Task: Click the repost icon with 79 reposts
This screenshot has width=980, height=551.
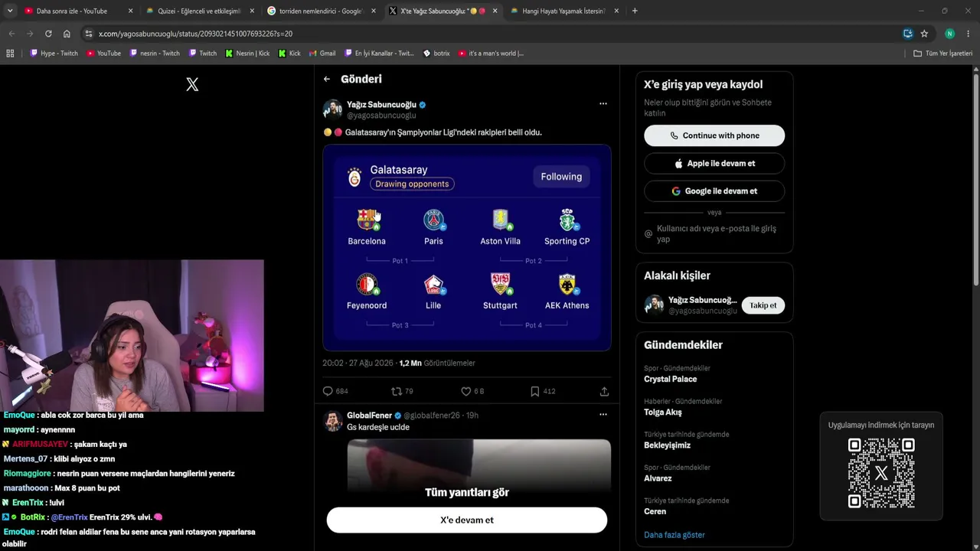Action: click(x=397, y=391)
